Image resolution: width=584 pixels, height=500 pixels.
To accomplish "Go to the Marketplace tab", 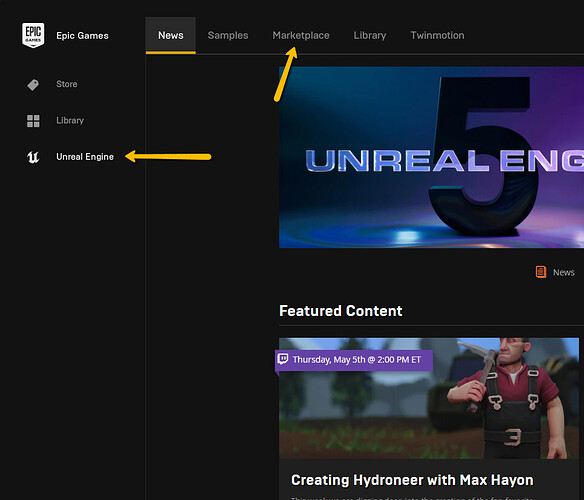I will pyautogui.click(x=301, y=35).
